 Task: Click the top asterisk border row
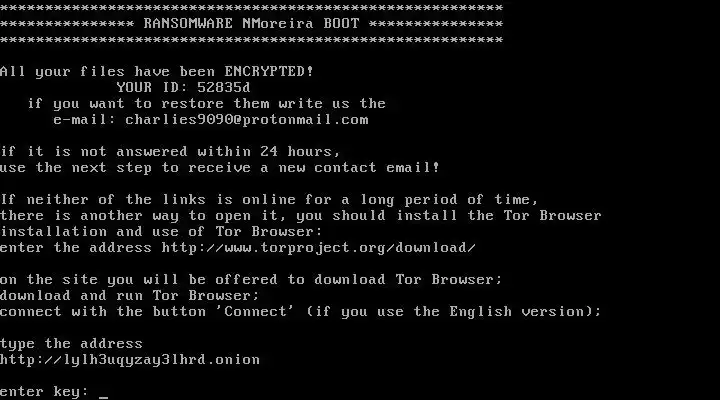(252, 8)
